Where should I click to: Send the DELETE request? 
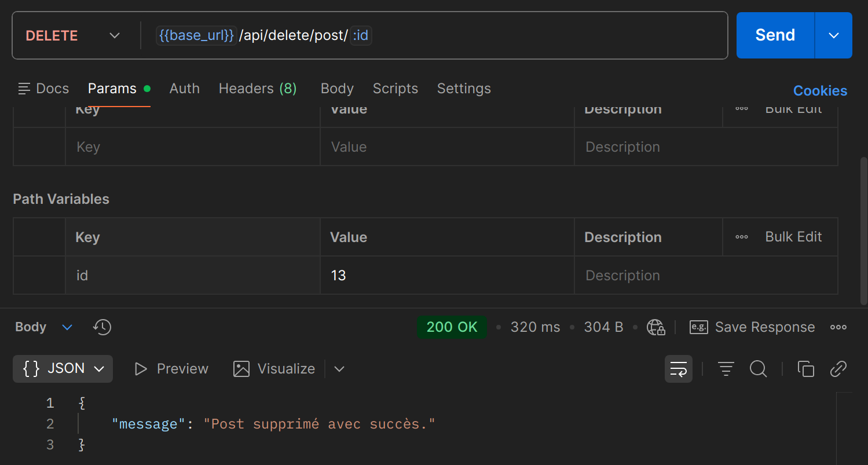click(x=775, y=35)
